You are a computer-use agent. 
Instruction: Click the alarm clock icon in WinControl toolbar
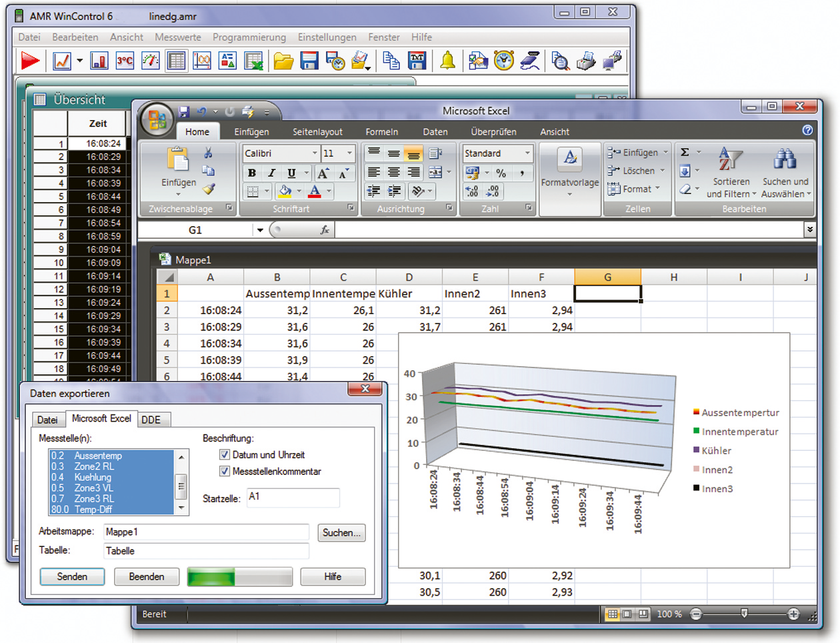[x=504, y=61]
